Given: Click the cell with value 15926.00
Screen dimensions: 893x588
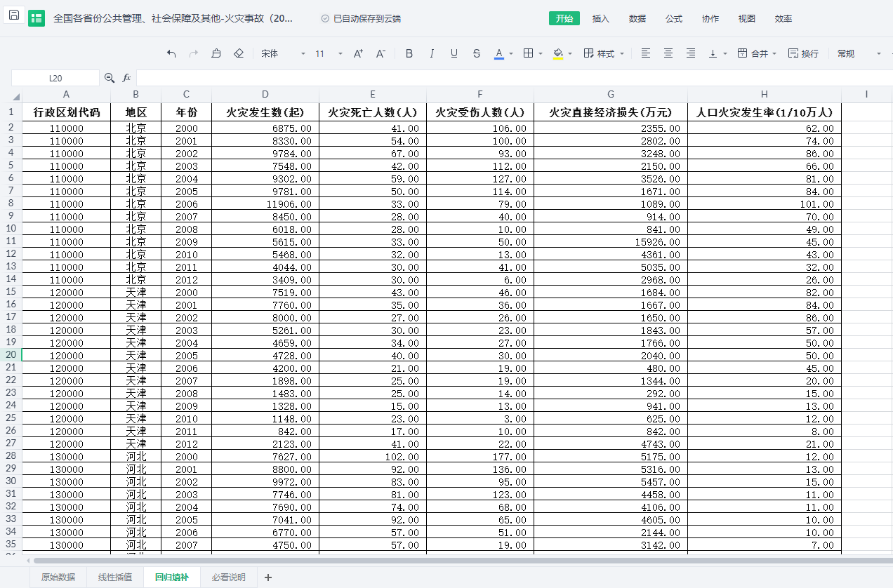Looking at the screenshot, I should [x=611, y=242].
